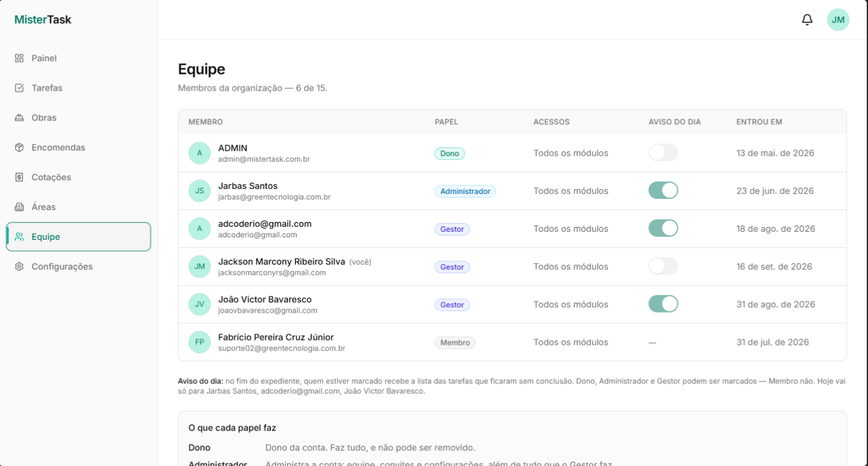Turn off Aviso do dia for adcoderio@gmail.com
Viewport: 868px width, 466px height.
(663, 228)
